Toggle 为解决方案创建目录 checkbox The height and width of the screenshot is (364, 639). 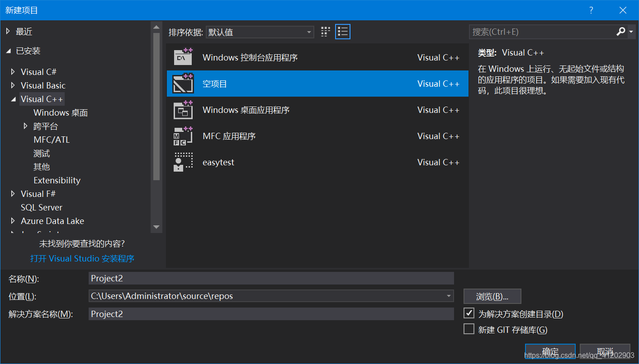click(x=469, y=313)
